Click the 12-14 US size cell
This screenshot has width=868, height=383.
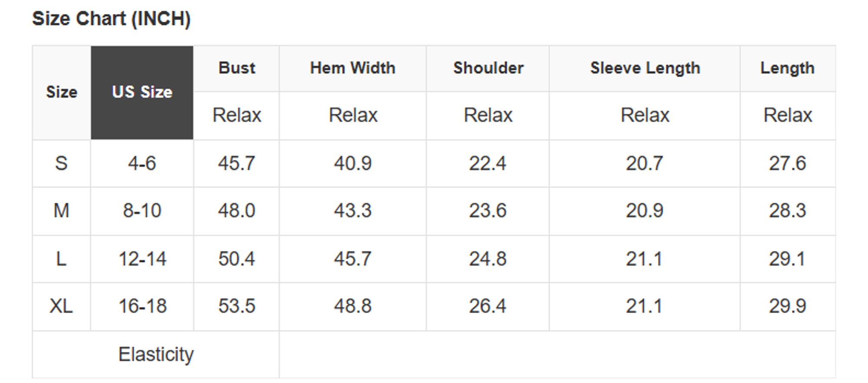coord(142,259)
